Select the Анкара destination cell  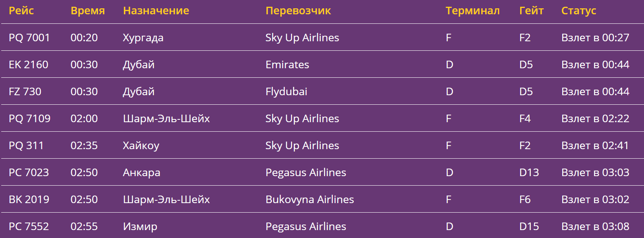pyautogui.click(x=141, y=173)
